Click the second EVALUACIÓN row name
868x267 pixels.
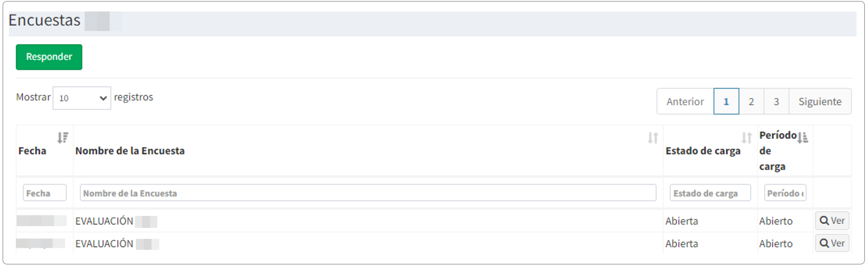coord(104,244)
